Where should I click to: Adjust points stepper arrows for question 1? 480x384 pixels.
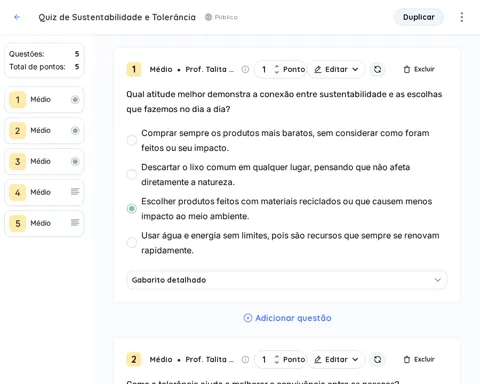[276, 69]
